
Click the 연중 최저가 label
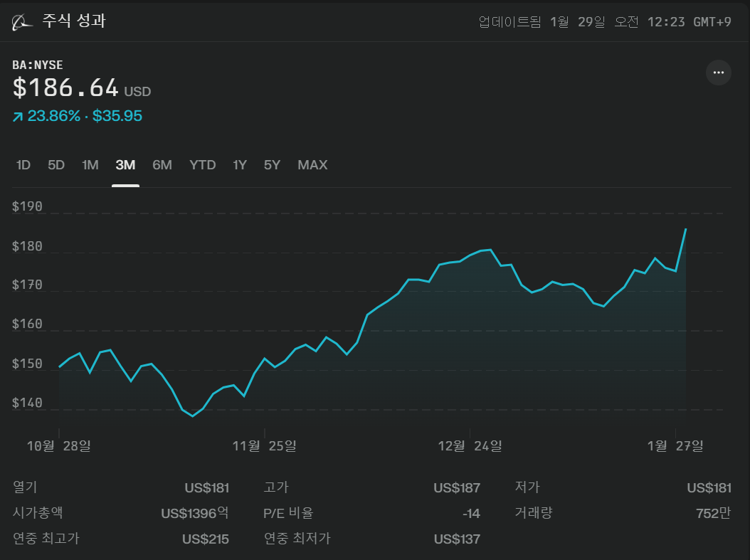pyautogui.click(x=297, y=539)
